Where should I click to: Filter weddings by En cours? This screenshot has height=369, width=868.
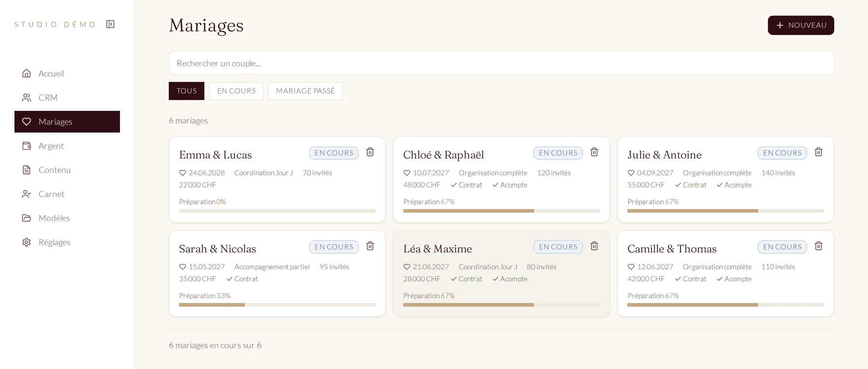pyautogui.click(x=236, y=91)
